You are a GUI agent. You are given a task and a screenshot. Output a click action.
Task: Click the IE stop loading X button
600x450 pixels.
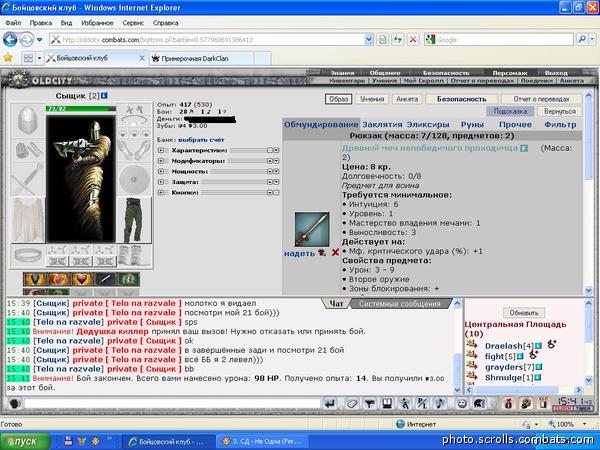coord(413,39)
